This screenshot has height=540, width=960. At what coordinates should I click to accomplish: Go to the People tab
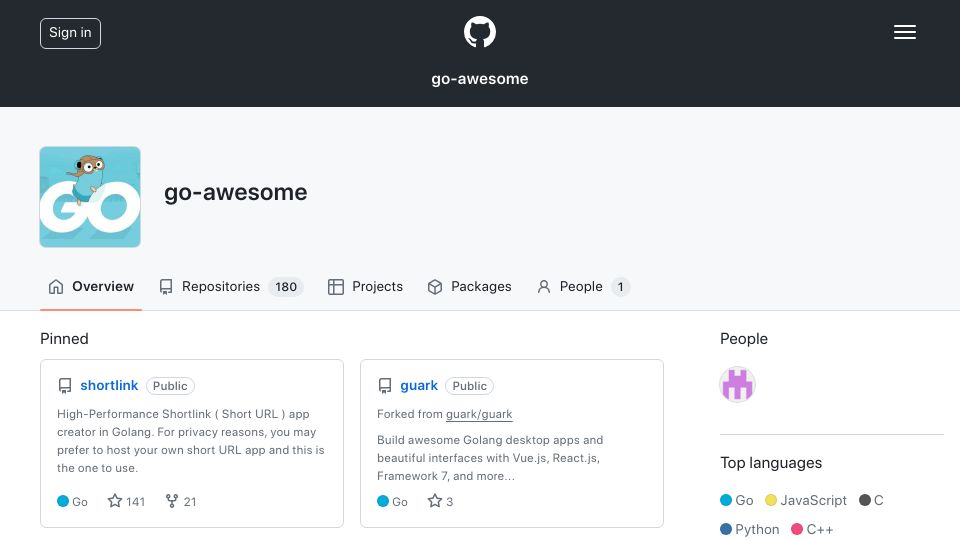click(583, 287)
